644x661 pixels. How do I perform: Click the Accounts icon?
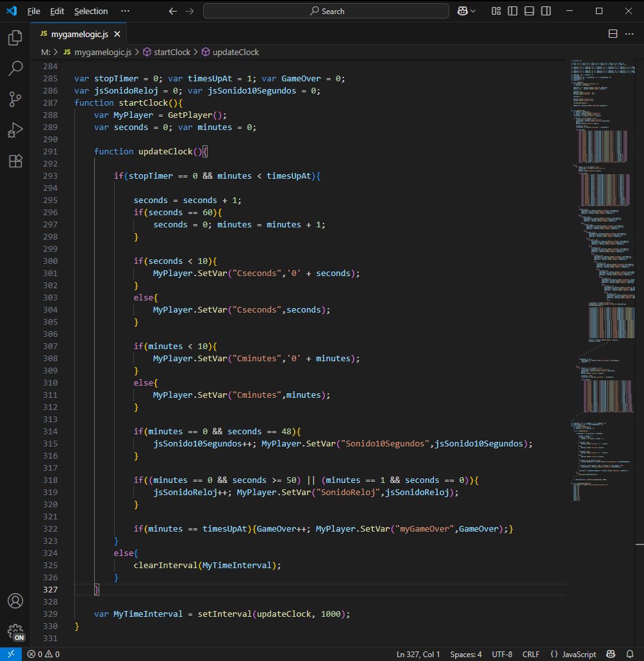[x=15, y=601]
